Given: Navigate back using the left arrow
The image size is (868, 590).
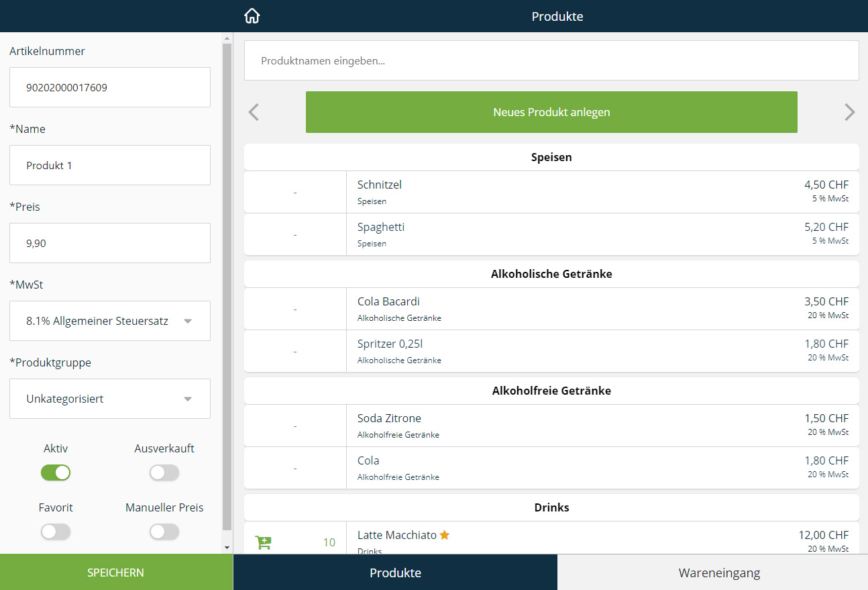Looking at the screenshot, I should click(253, 112).
